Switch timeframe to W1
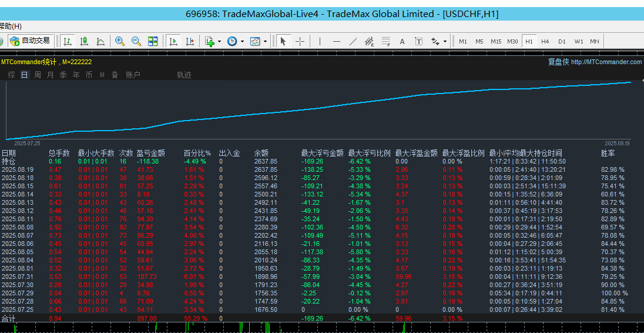The image size is (644, 333). click(x=579, y=41)
